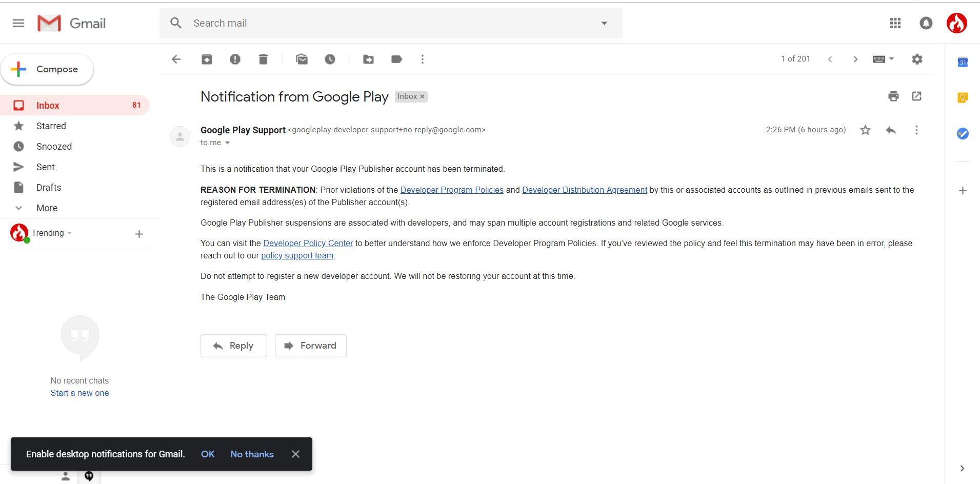Viewport: 980px width, 484px height.
Task: Mark the email as unread
Action: (302, 59)
